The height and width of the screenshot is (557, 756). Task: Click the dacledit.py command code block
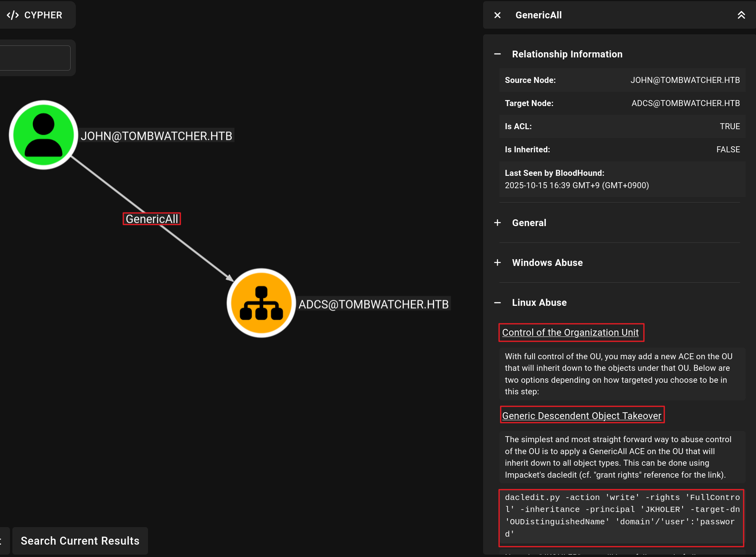point(621,516)
